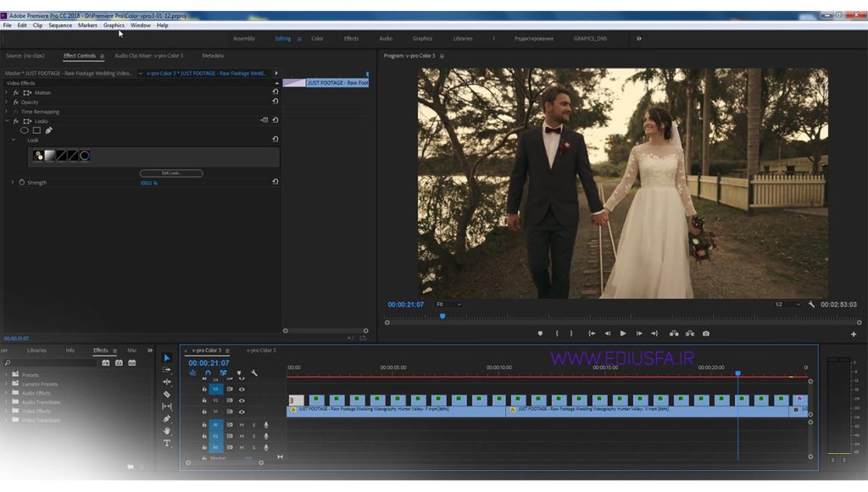Open the Sequence menu
The image size is (868, 492).
(x=60, y=25)
